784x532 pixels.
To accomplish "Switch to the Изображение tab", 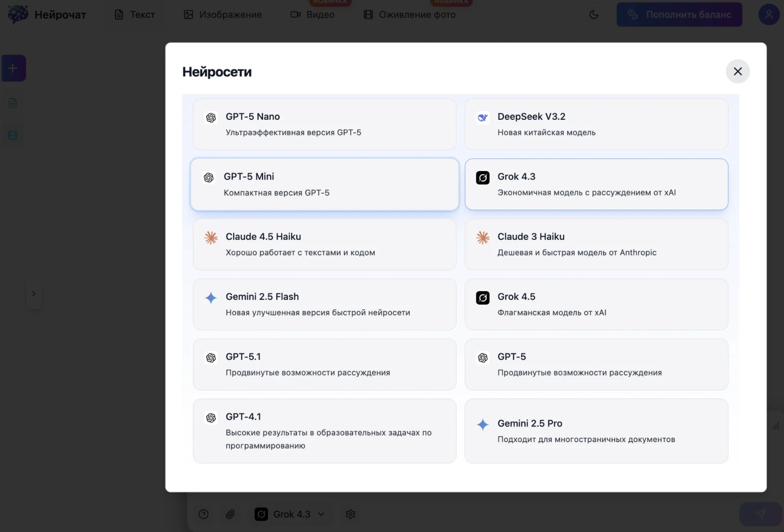I will (223, 15).
